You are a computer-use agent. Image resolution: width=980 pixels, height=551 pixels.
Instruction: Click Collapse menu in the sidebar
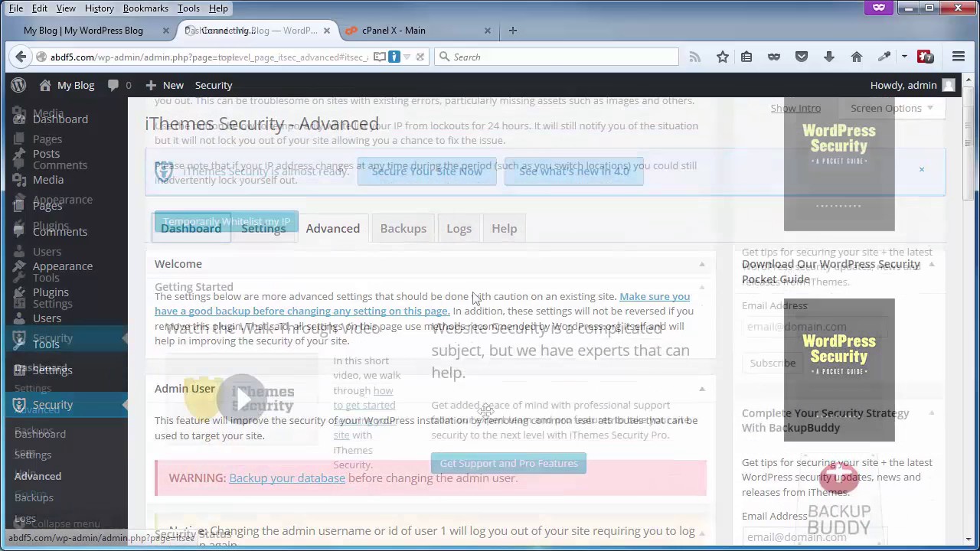tap(64, 524)
